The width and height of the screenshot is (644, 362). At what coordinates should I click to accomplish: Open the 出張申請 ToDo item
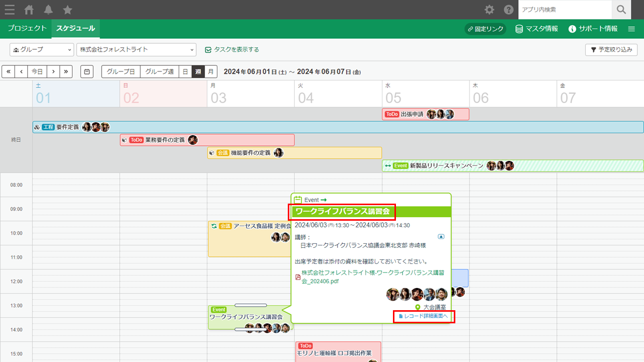[x=426, y=114]
